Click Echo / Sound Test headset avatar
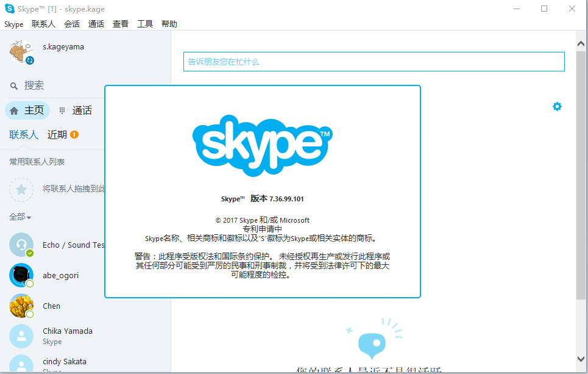Image resolution: width=588 pixels, height=374 pixels. 21,245
